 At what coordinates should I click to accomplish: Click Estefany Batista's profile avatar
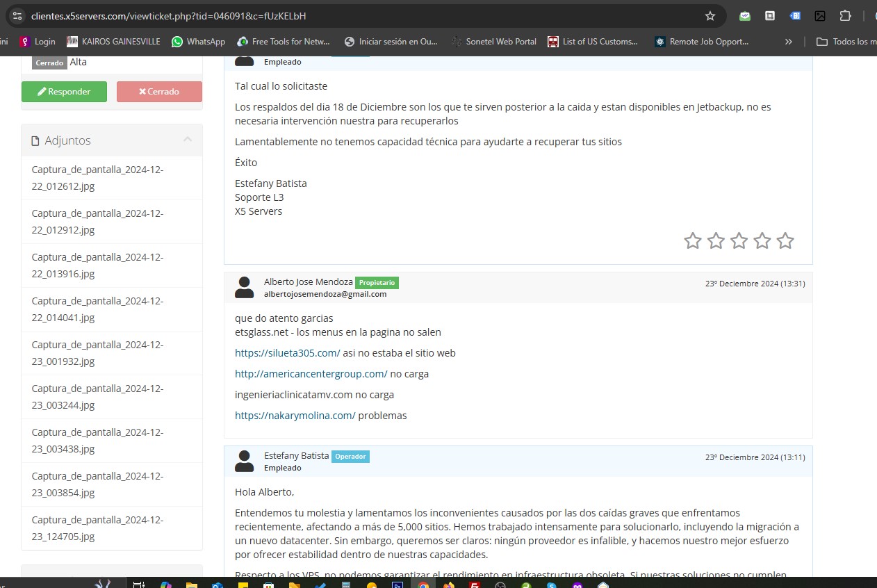(x=244, y=460)
